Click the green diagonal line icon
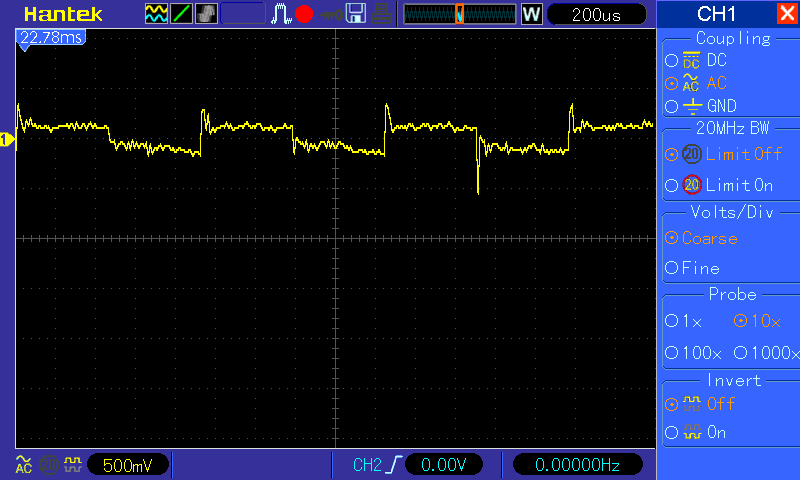 pyautogui.click(x=181, y=14)
